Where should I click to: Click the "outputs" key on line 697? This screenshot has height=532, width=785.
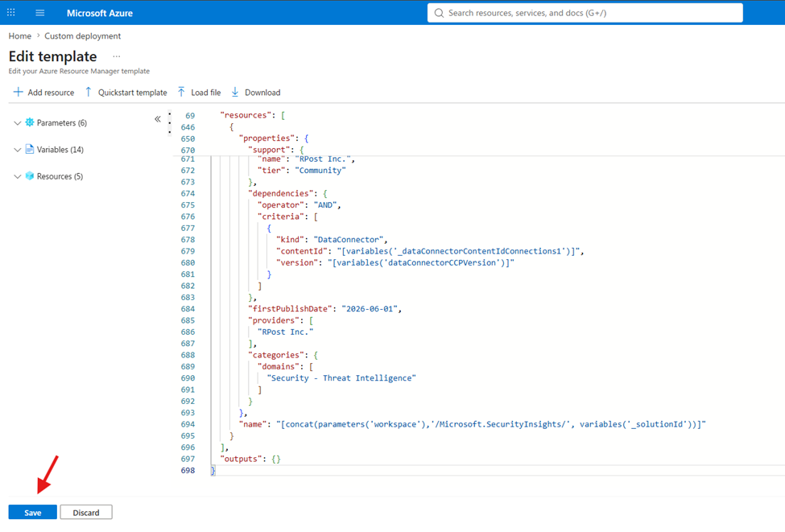pos(241,459)
